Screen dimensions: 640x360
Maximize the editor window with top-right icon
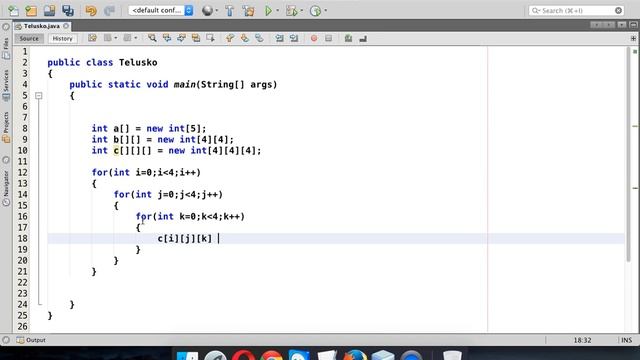pyautogui.click(x=633, y=25)
